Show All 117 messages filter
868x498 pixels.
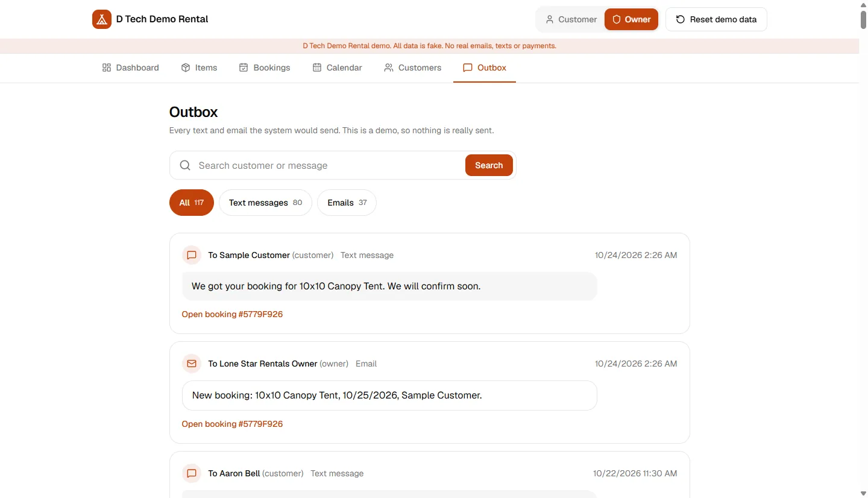point(192,203)
